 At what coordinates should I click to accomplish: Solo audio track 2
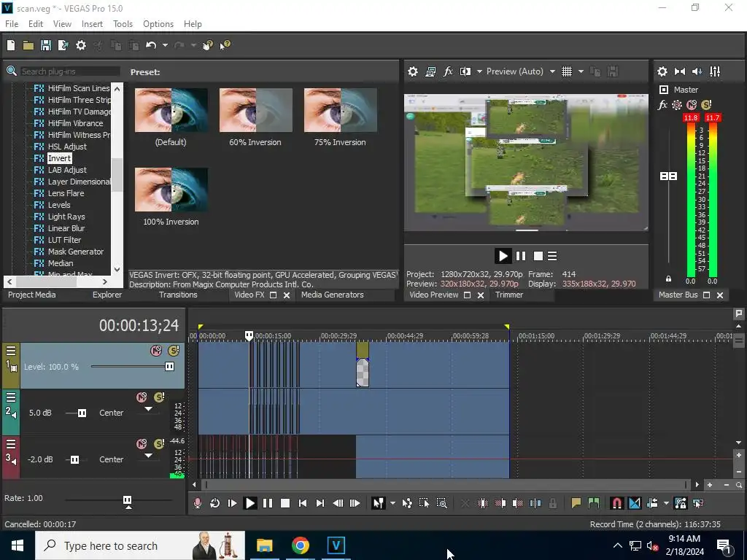click(x=159, y=397)
